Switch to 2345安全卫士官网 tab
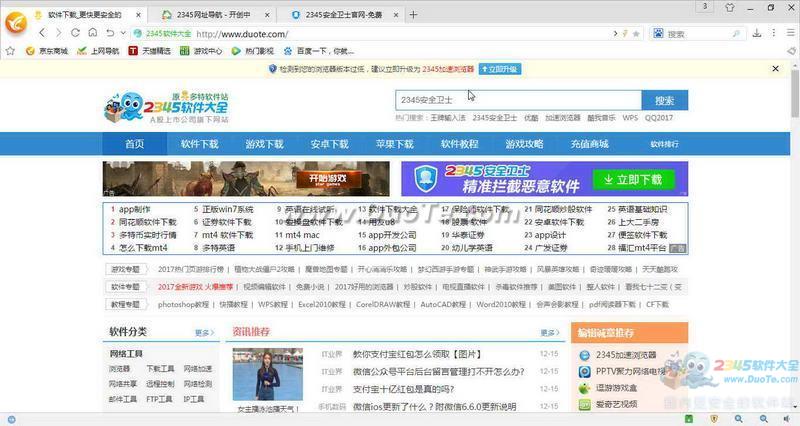 point(343,15)
